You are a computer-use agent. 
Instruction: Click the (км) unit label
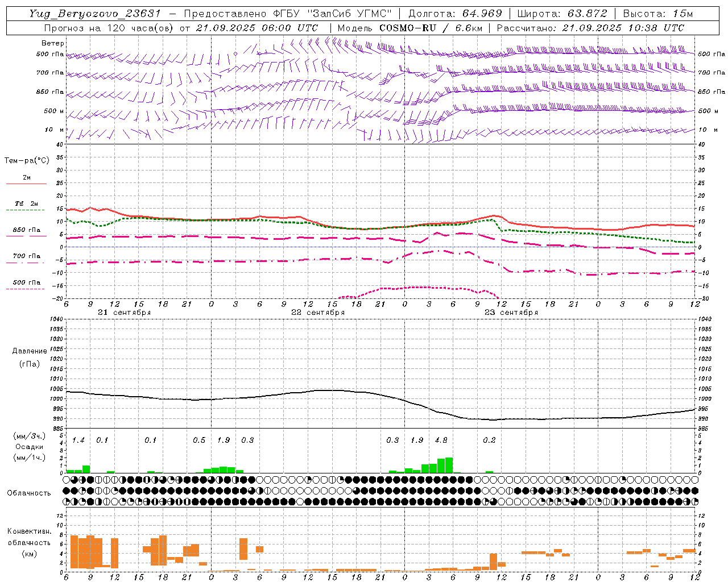click(29, 554)
